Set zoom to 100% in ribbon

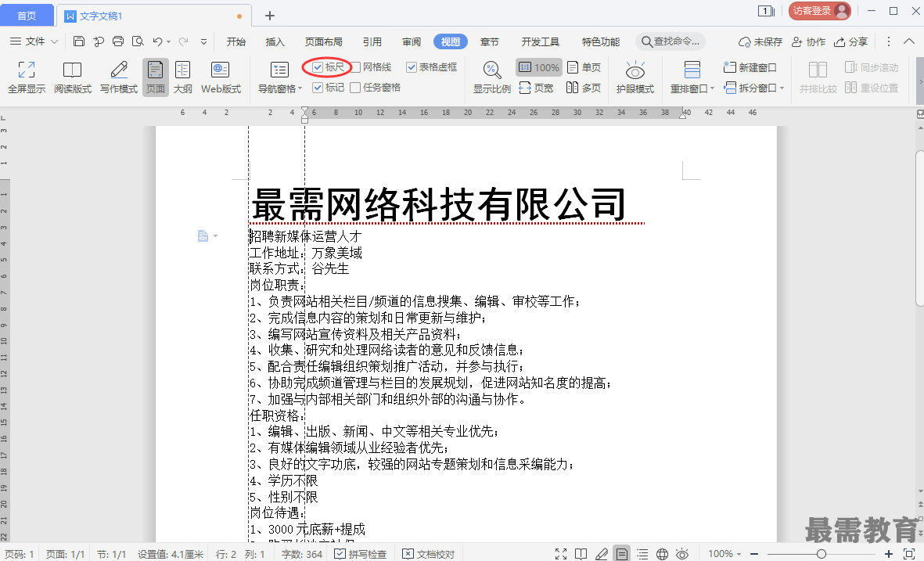click(538, 67)
